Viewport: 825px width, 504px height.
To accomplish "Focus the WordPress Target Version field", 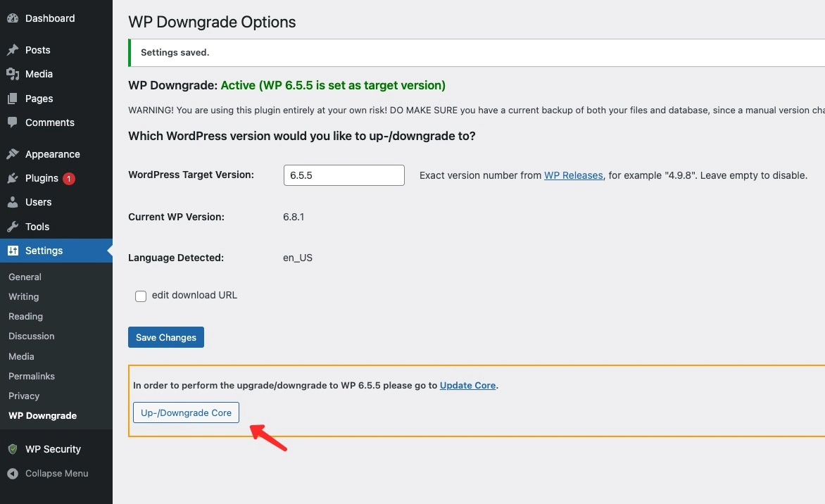I will point(344,175).
